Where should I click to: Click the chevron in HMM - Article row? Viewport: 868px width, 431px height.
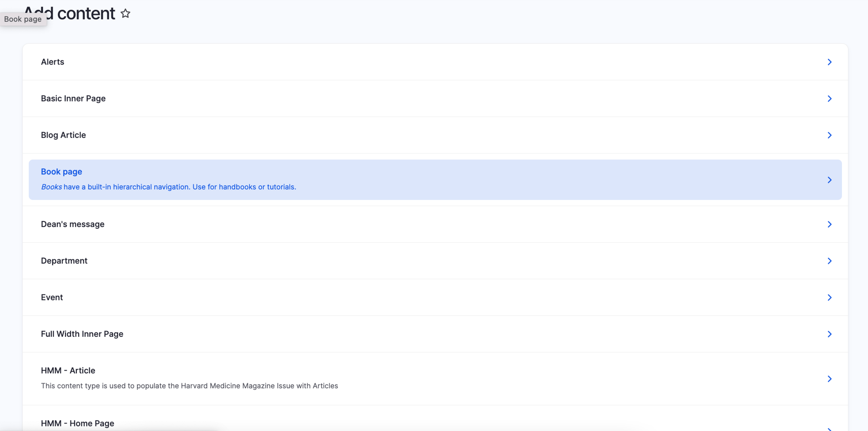pyautogui.click(x=829, y=379)
